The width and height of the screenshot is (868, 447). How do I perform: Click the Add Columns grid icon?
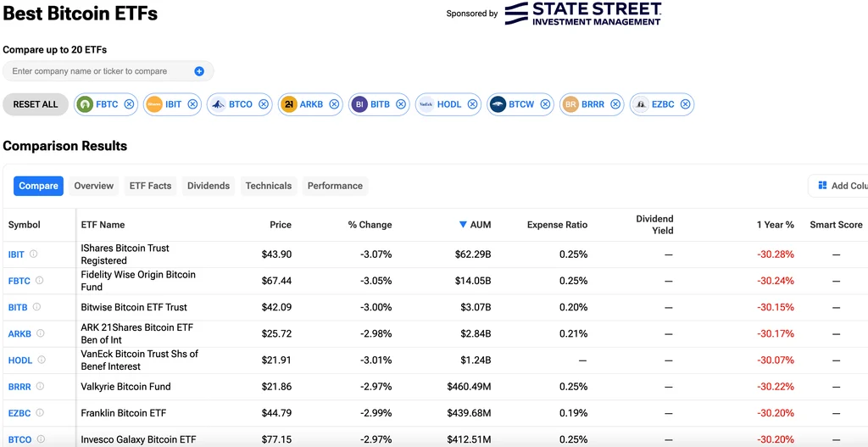point(822,186)
